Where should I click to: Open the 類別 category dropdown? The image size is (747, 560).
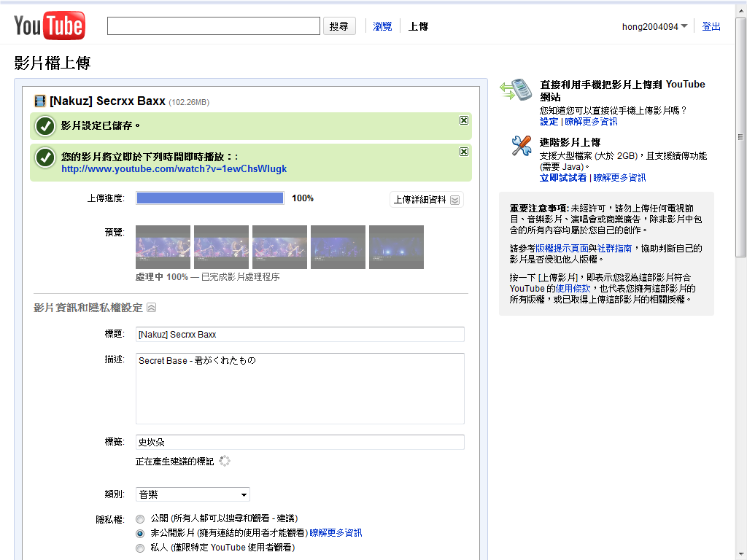pos(193,494)
